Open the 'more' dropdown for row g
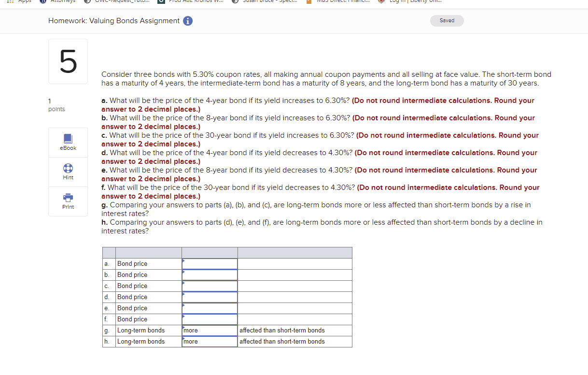The image size is (588, 375). (210, 330)
